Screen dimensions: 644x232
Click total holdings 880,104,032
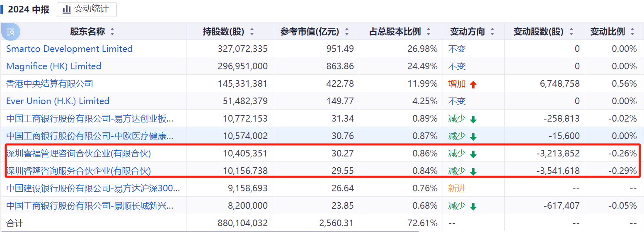point(242,223)
